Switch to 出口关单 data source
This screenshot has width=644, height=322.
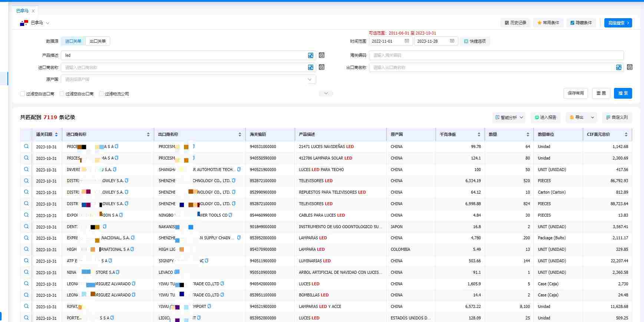pyautogui.click(x=98, y=41)
